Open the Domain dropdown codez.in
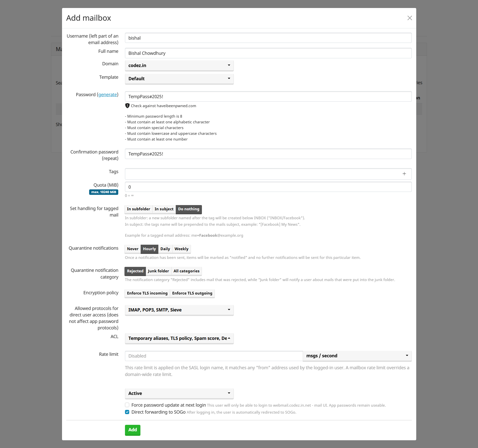The width and height of the screenshot is (478, 448). point(179,66)
